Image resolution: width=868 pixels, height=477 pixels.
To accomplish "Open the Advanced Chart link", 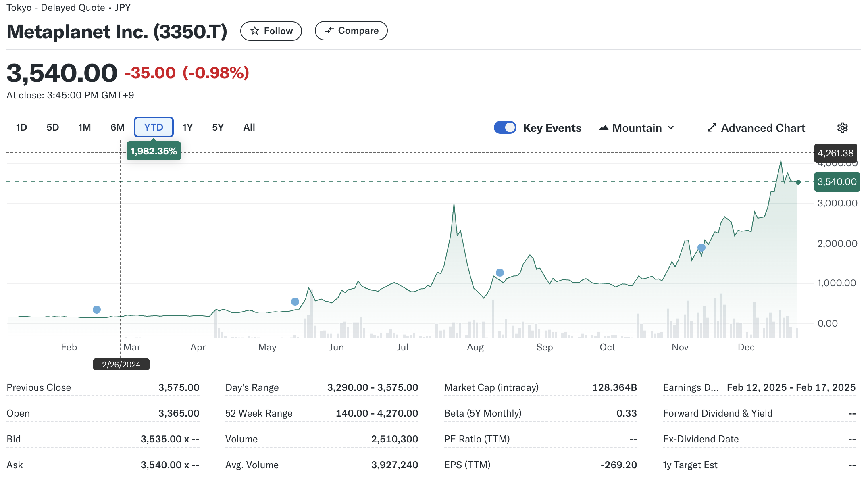I will point(756,128).
